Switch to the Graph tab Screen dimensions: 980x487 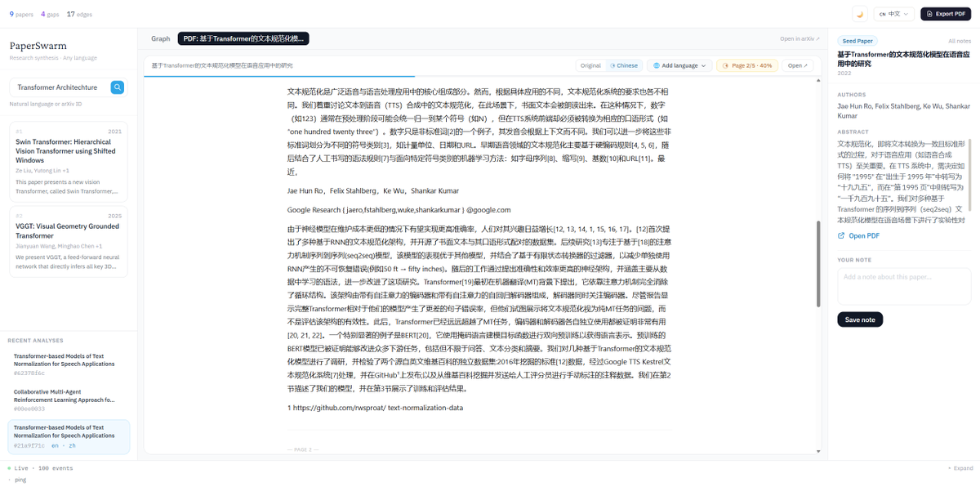coord(161,38)
